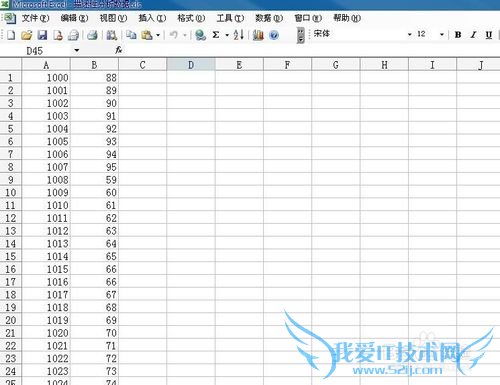The width and height of the screenshot is (500, 385).
Task: Open the 文件 (File) menu
Action: point(35,18)
